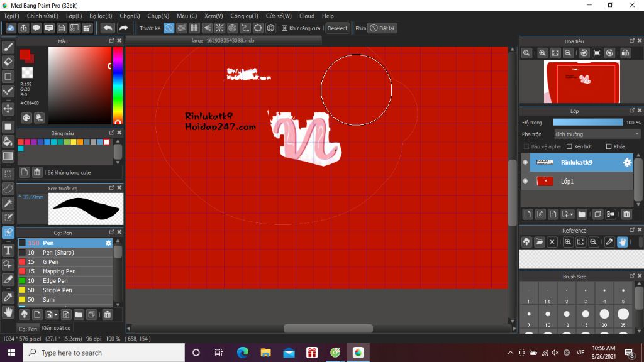Show hidden system tray icons

510,353
